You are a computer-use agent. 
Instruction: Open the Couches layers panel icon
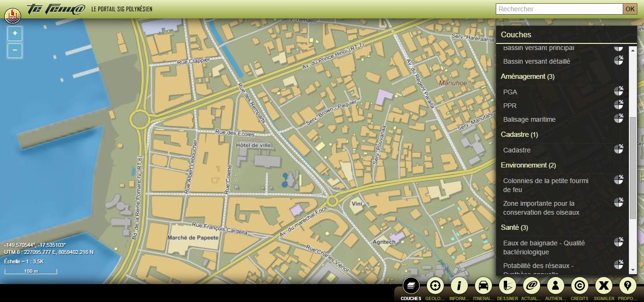411,286
